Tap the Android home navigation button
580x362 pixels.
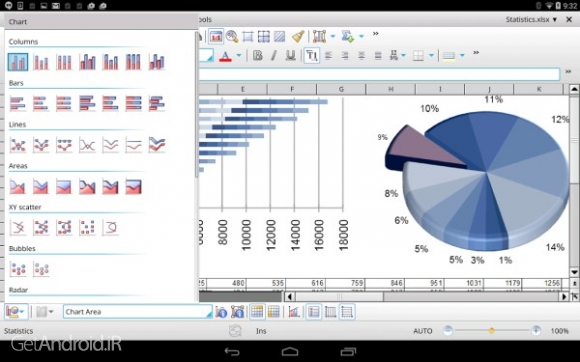tap(290, 351)
